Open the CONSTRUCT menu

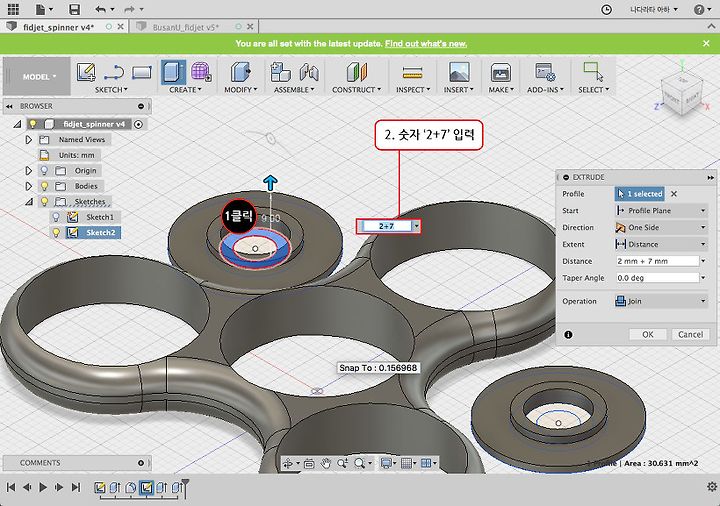[x=356, y=90]
